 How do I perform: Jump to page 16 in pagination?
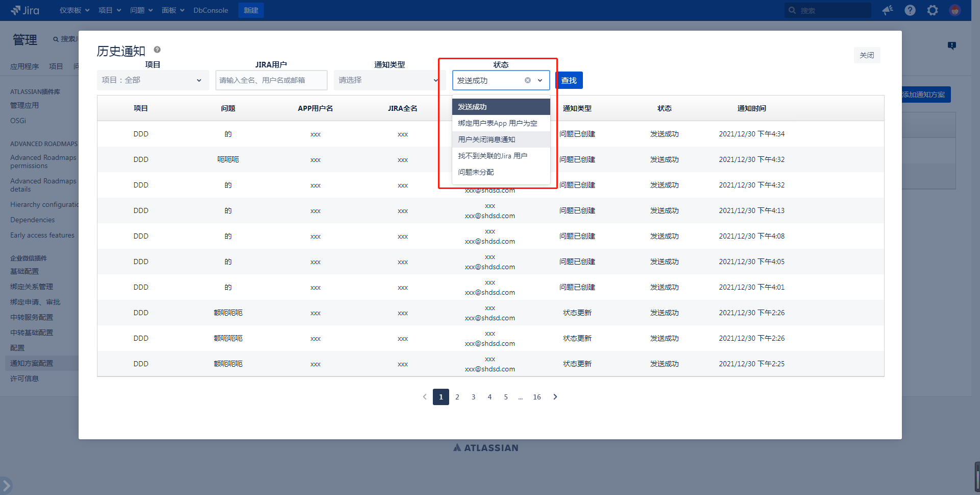(537, 397)
